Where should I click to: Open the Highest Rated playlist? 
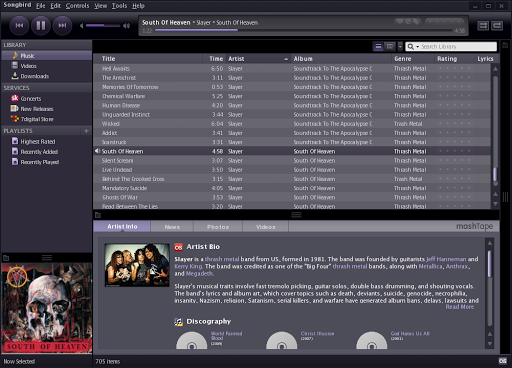tap(47, 142)
